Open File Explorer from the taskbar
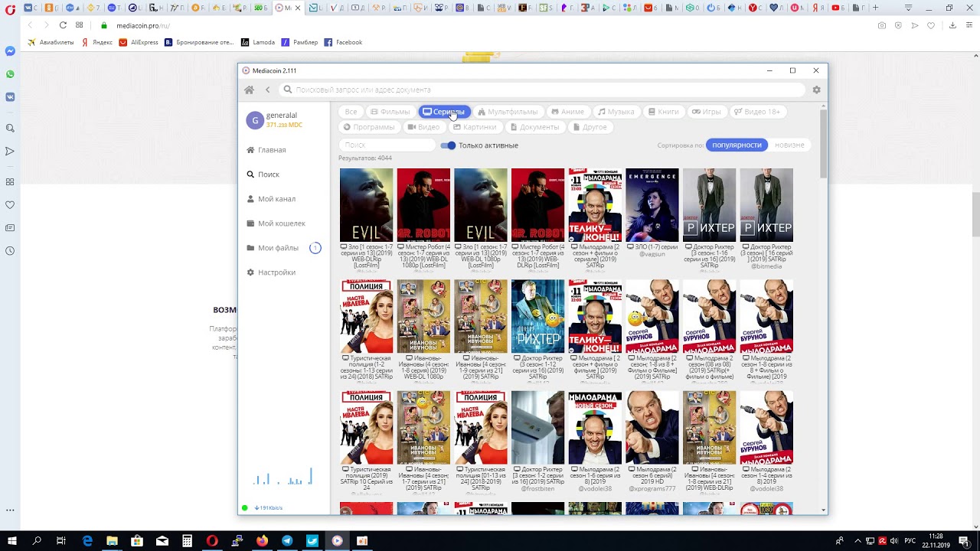This screenshot has width=980, height=551. (x=112, y=541)
